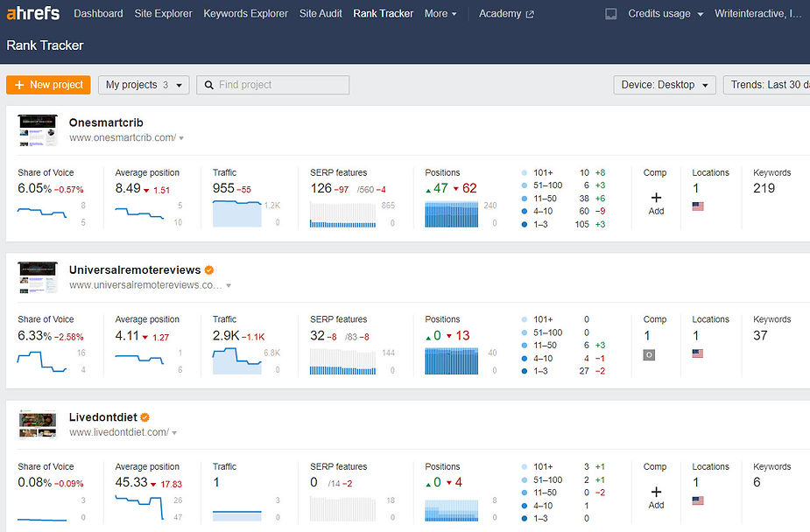
Task: Click Universalremotereviews Traffic value 2.9K
Action: pyautogui.click(x=226, y=335)
